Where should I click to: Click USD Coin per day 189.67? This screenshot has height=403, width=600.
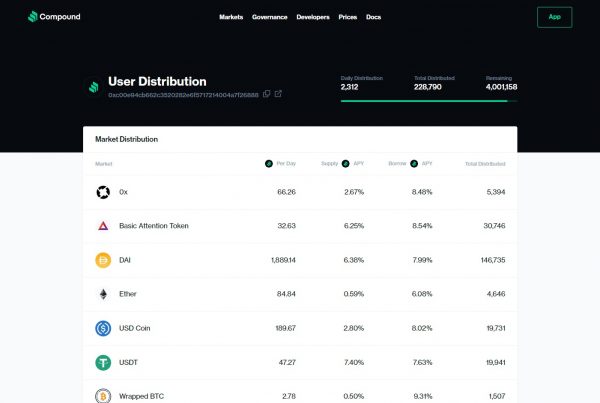285,328
